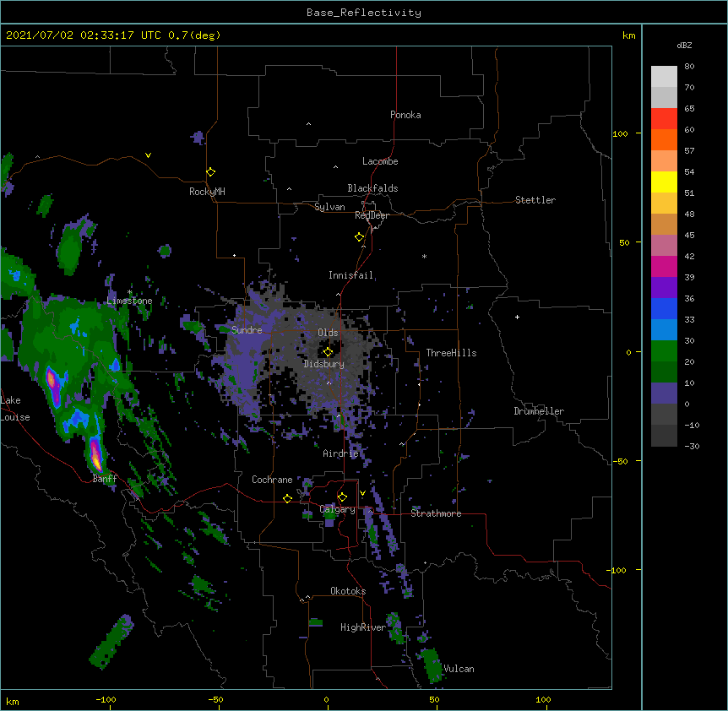This screenshot has height=711, width=728.
Task: Click the Base_Reflectivity title text
Action: click(364, 13)
